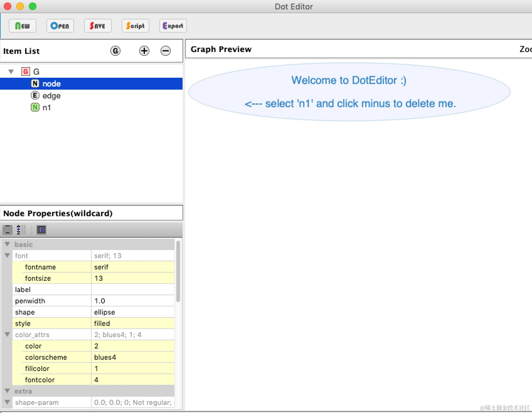
Task: Click the Export toolbar button
Action: (173, 26)
